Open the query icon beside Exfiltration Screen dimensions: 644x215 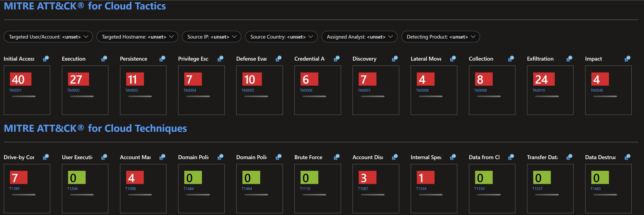[569, 59]
